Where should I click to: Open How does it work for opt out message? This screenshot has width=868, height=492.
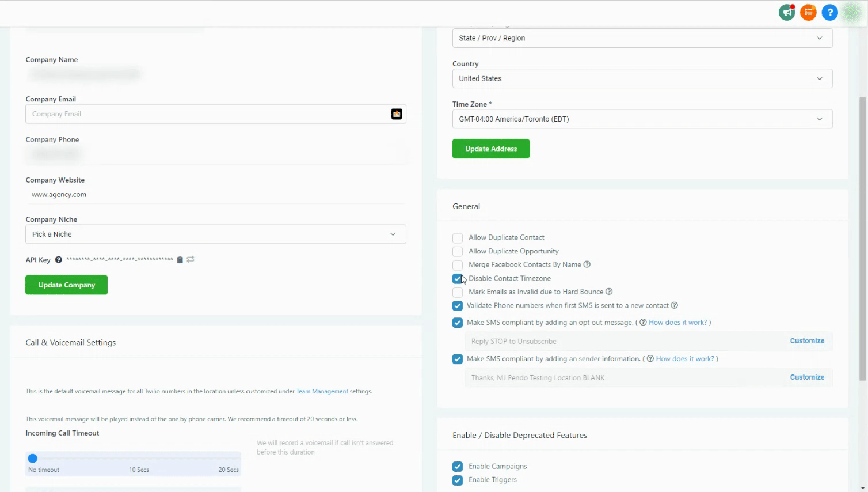tap(678, 323)
